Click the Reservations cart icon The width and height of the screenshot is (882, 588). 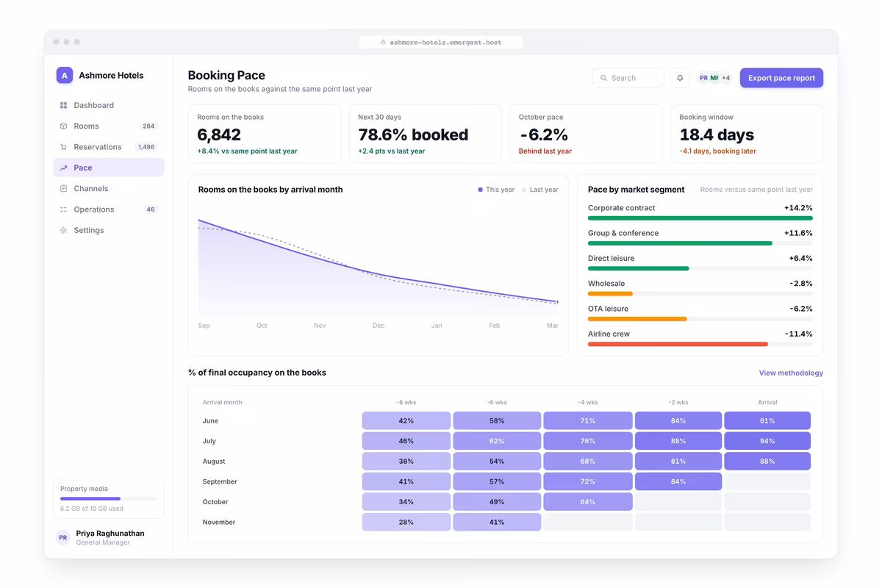point(63,147)
